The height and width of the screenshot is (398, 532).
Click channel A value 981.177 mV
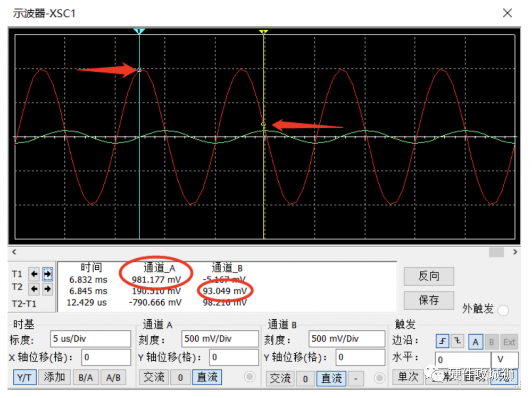click(x=156, y=280)
